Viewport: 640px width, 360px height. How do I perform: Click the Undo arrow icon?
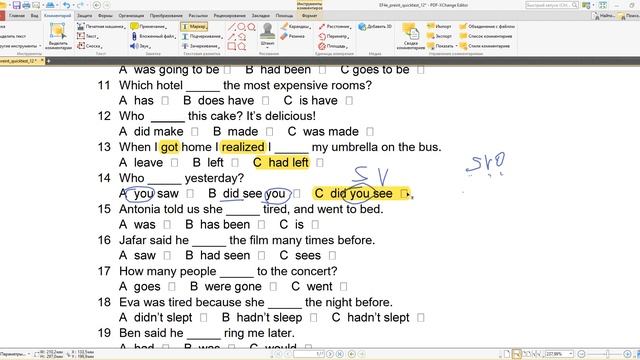click(67, 5)
